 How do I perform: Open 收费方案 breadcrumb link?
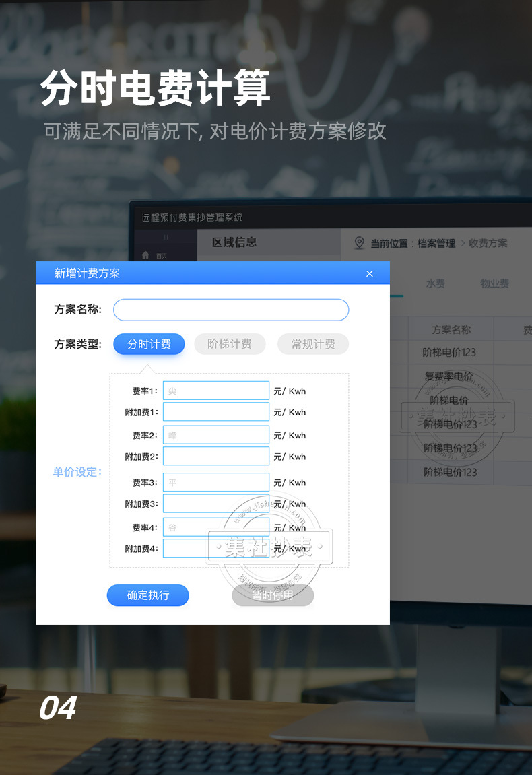(488, 243)
